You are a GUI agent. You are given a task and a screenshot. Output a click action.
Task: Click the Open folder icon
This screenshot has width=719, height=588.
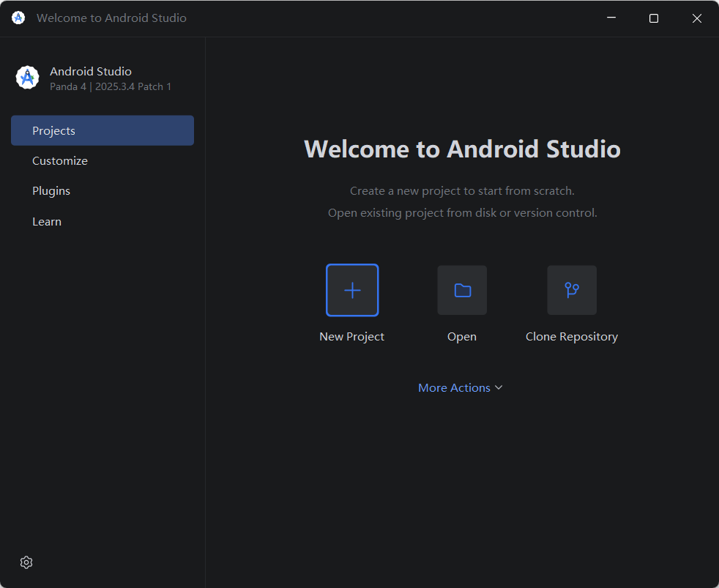462,290
